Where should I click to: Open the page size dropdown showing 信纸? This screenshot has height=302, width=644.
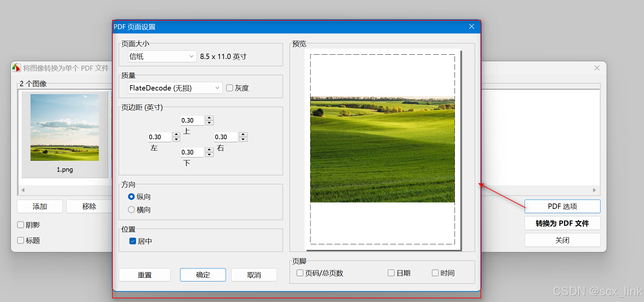(162, 56)
